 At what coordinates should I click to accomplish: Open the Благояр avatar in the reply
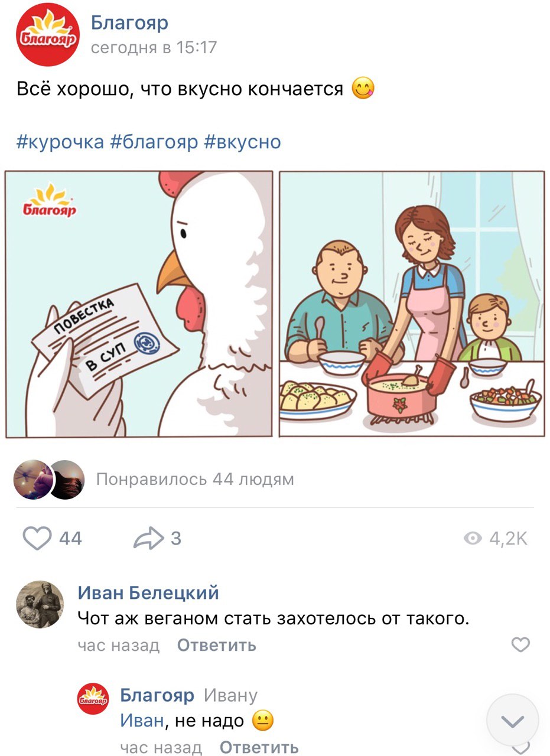click(93, 699)
